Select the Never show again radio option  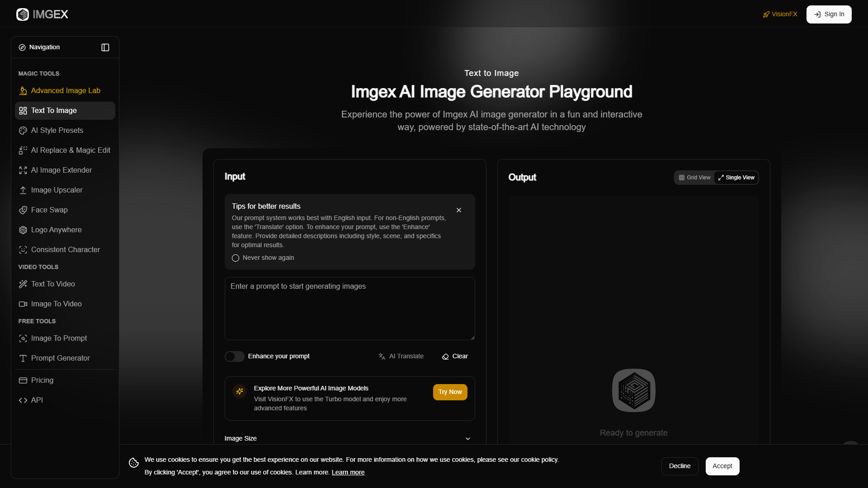click(236, 258)
